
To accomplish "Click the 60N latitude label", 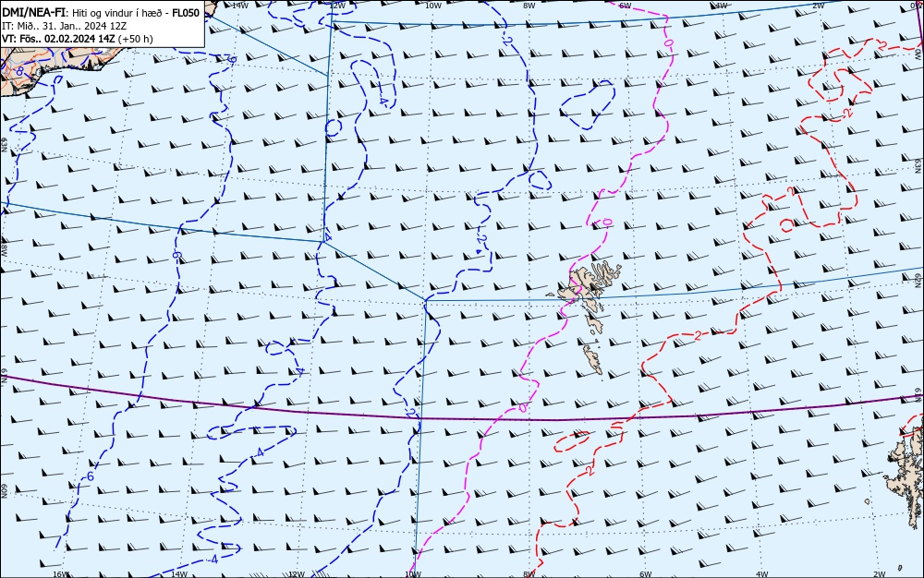I will click(x=4, y=491).
